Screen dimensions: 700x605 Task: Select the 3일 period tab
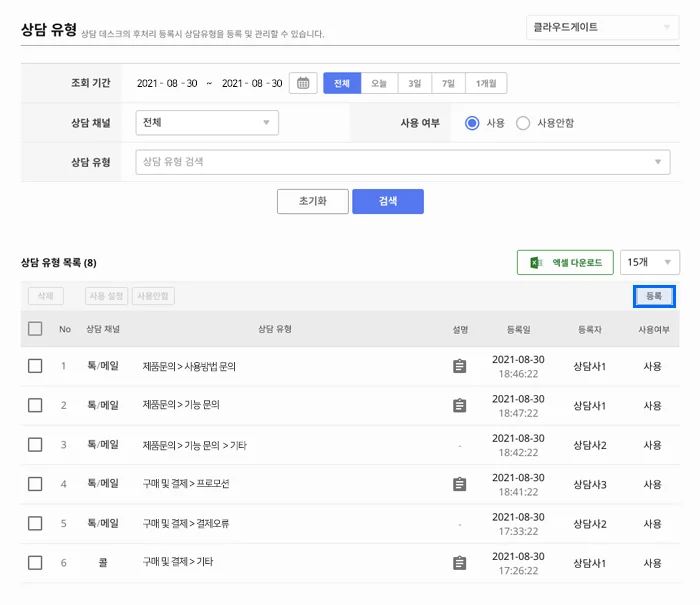[415, 83]
